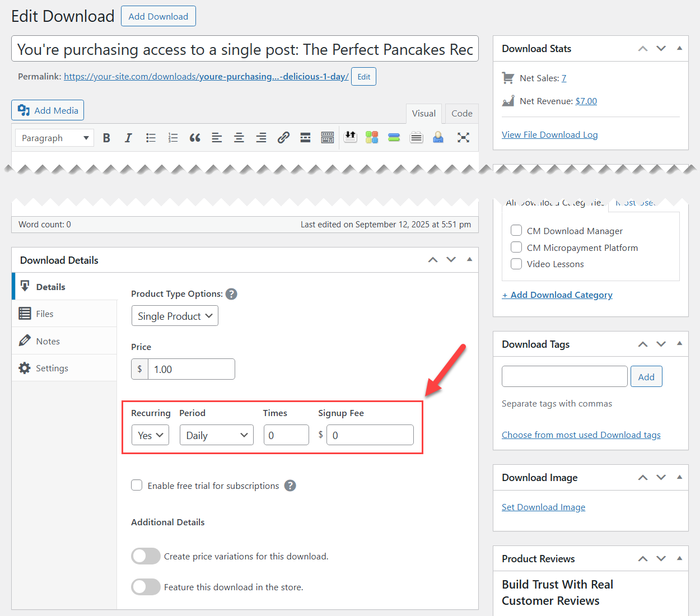Change the recurring Period from Daily
700x616 pixels.
click(x=216, y=435)
